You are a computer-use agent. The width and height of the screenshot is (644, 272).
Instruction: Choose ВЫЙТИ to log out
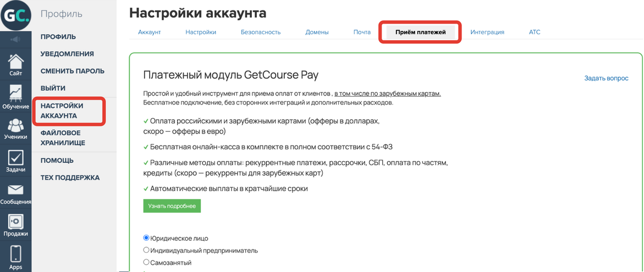click(53, 88)
